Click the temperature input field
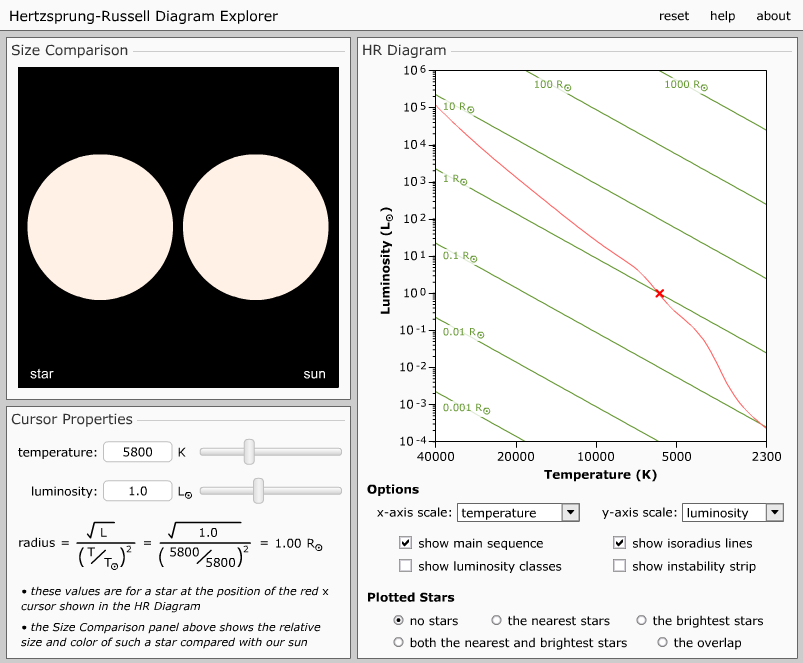The width and height of the screenshot is (803, 663). tap(137, 452)
